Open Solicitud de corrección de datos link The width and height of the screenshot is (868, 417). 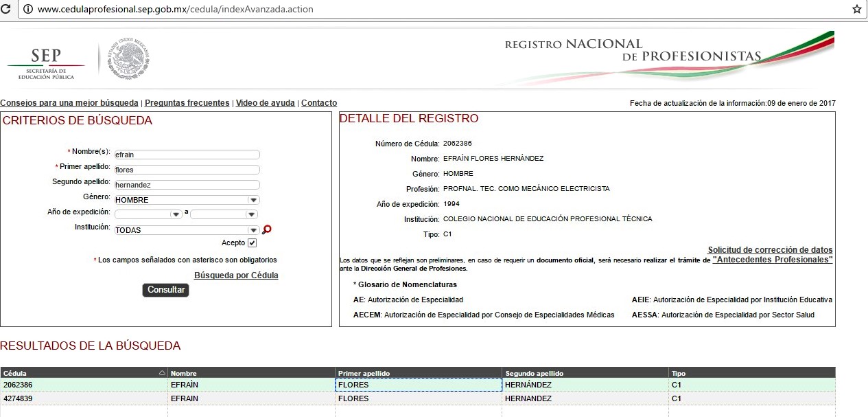770,250
